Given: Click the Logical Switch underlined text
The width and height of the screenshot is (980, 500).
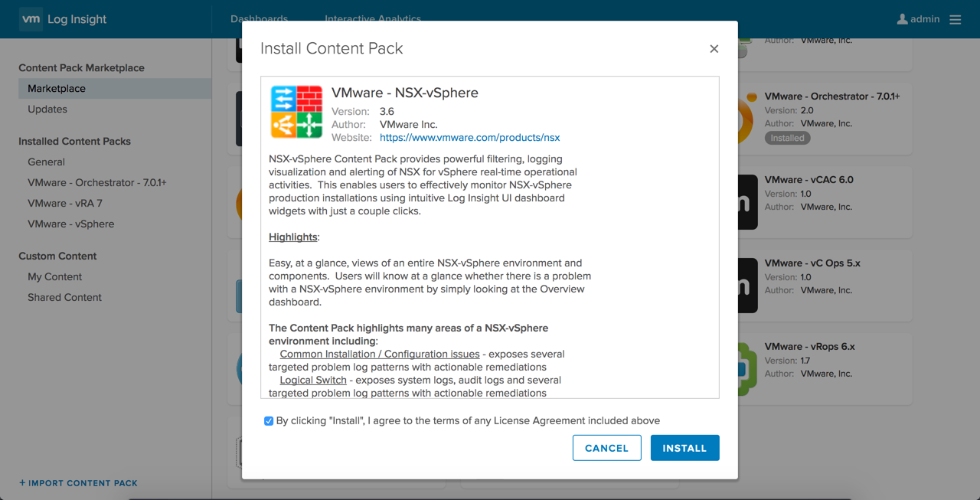Looking at the screenshot, I should [x=313, y=381].
